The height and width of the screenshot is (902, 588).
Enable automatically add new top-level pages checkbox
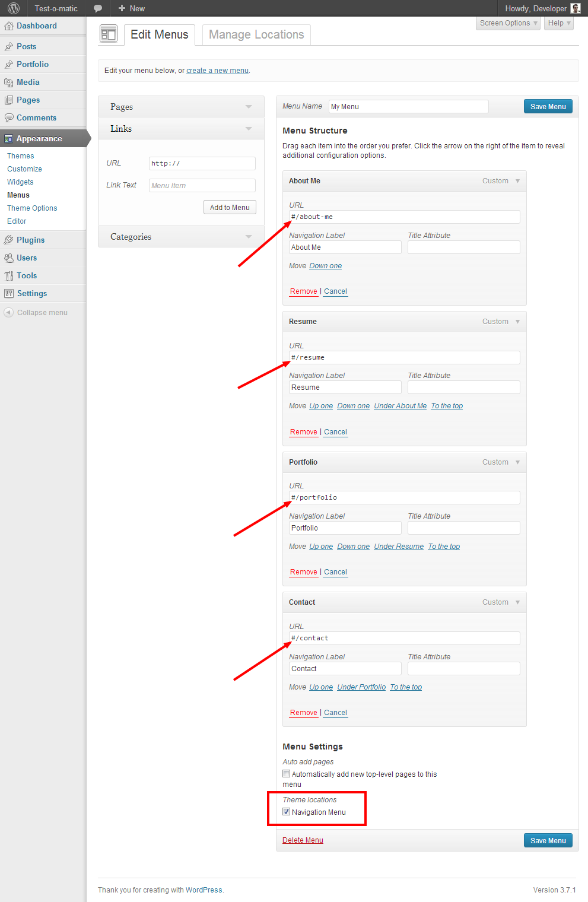click(x=287, y=774)
